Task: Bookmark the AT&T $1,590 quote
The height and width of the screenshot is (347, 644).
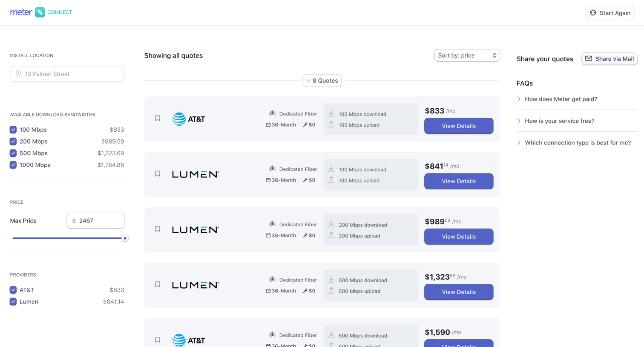Action: (x=158, y=340)
